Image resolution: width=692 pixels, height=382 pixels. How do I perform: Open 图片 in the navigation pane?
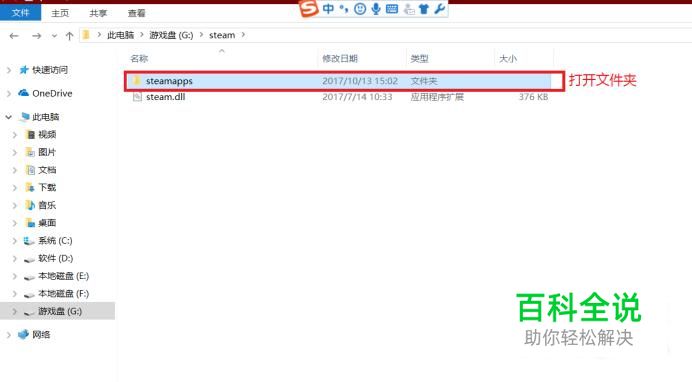[x=47, y=152]
